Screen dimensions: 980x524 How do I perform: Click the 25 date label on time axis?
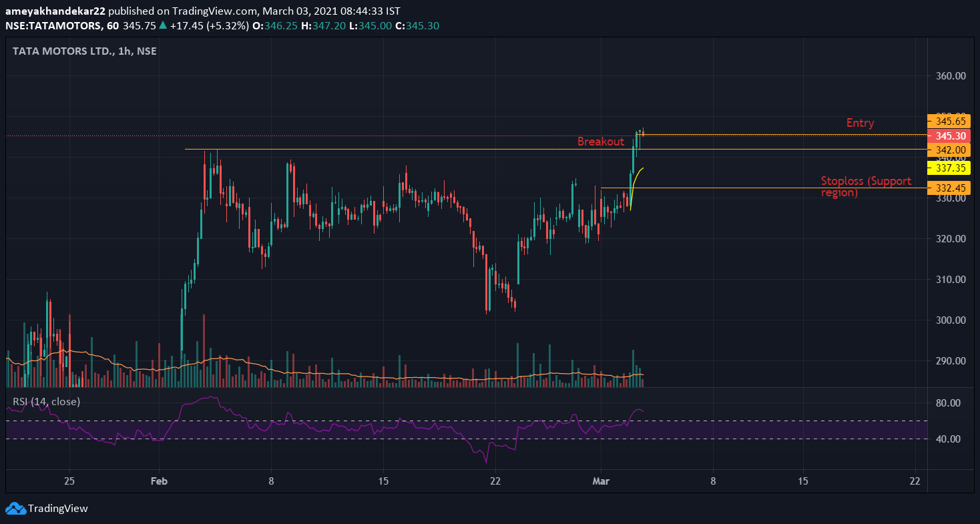point(69,481)
